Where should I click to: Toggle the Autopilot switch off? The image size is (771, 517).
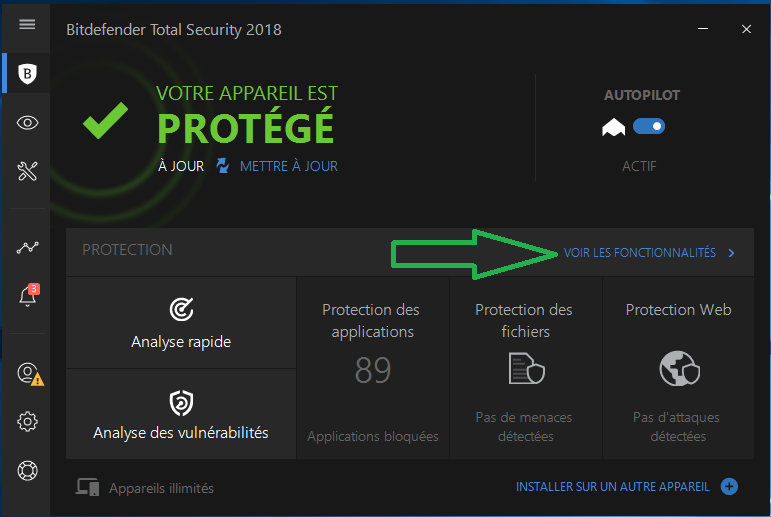(x=649, y=126)
